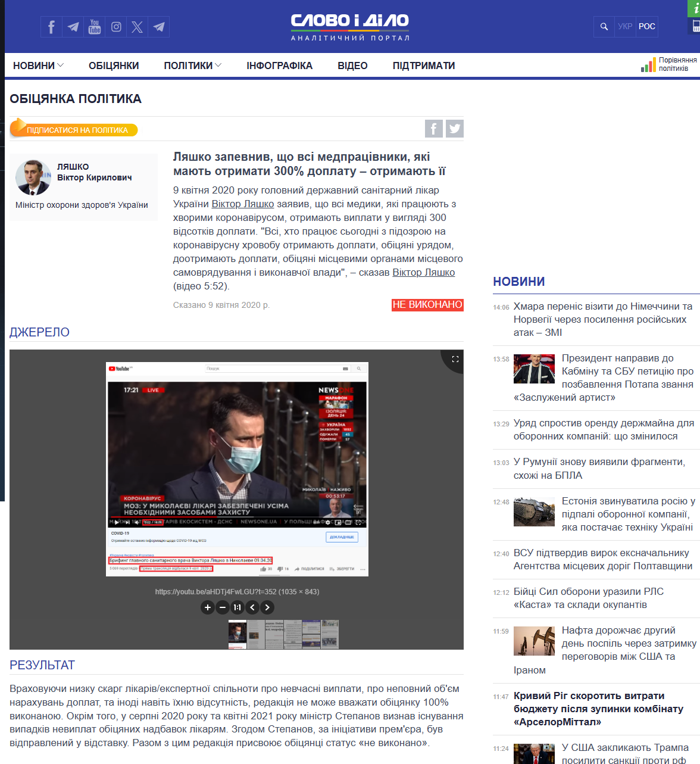This screenshot has width=700, height=764.
Task: Open news Нафта дорожчає другий день
Action: tap(605, 650)
